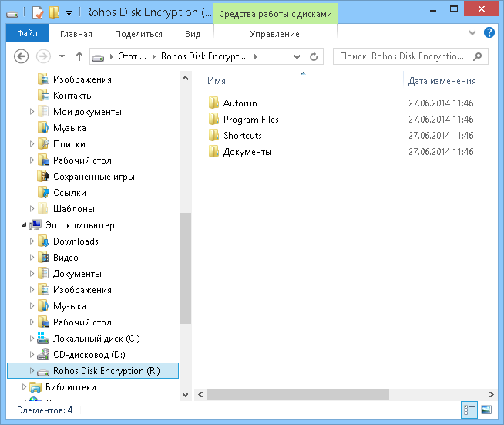Click the CD-дисковод (D:) disc icon
The image size is (504, 425).
coord(43,354)
